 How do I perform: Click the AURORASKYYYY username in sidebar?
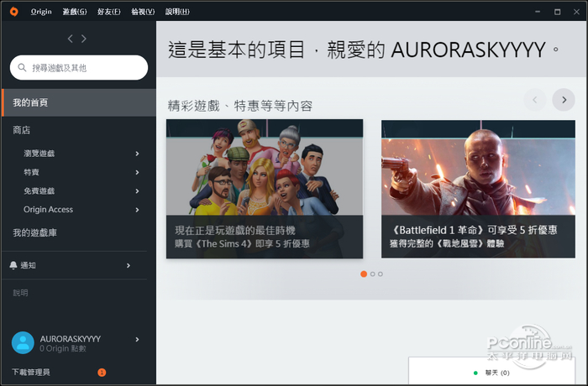coord(71,339)
